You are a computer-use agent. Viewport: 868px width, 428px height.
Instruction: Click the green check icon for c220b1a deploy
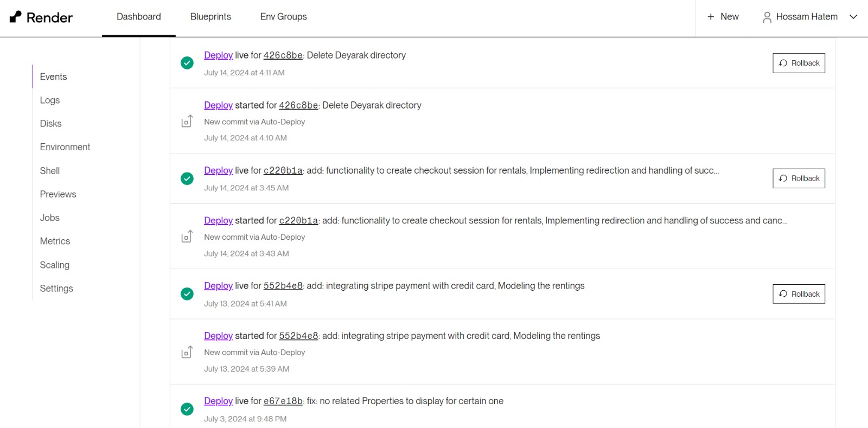coord(187,178)
